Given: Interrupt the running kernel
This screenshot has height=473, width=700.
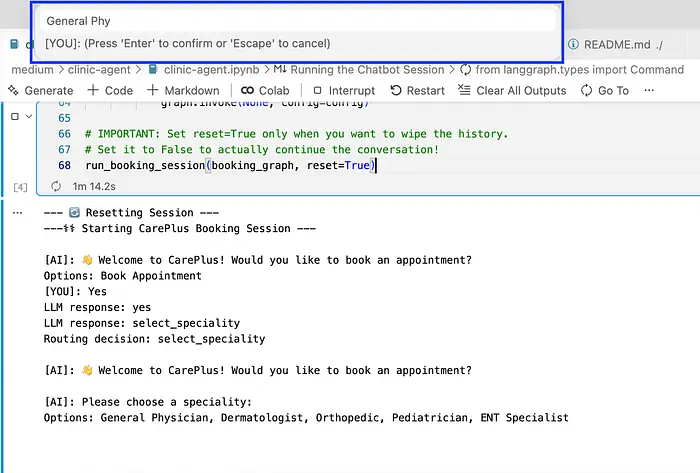Looking at the screenshot, I should pos(344,90).
